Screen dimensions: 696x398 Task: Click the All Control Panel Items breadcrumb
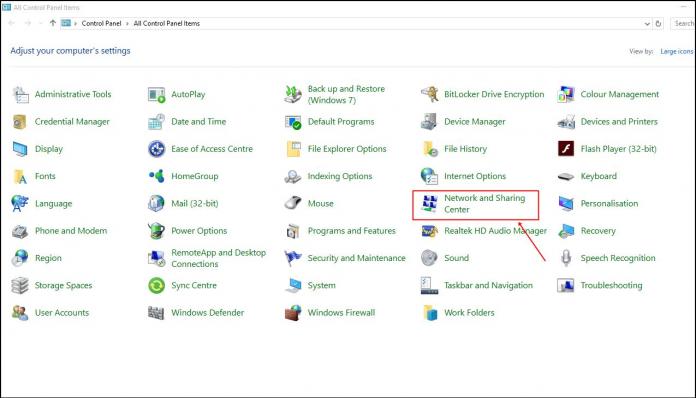(x=166, y=24)
